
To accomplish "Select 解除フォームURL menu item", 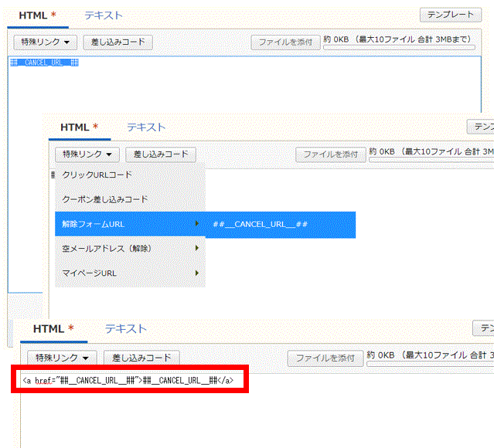I will tap(130, 224).
